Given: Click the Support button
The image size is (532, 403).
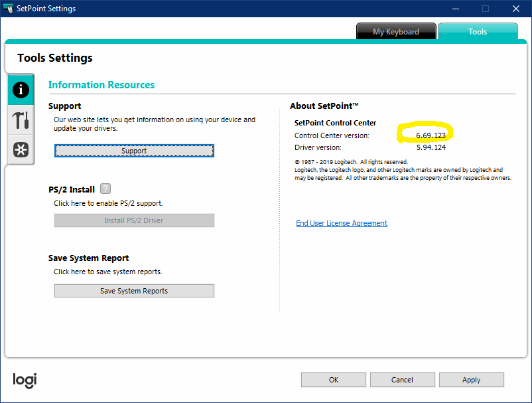Looking at the screenshot, I should (x=134, y=151).
